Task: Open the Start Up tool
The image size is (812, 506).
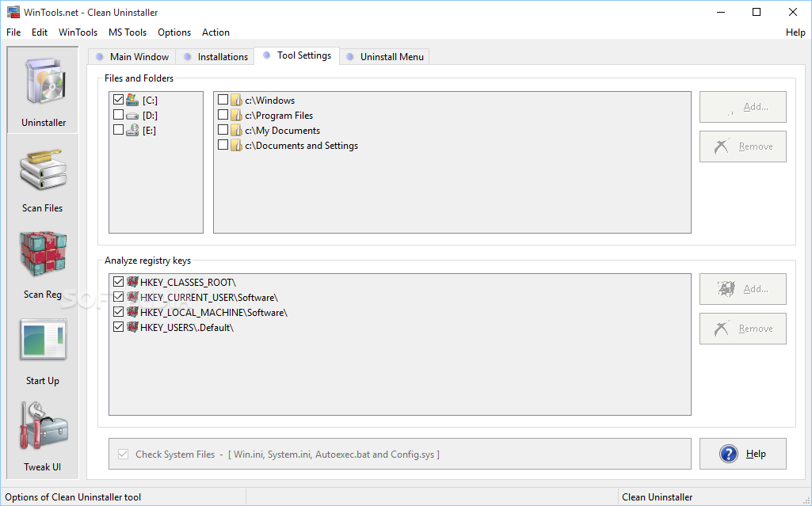Action: click(43, 352)
